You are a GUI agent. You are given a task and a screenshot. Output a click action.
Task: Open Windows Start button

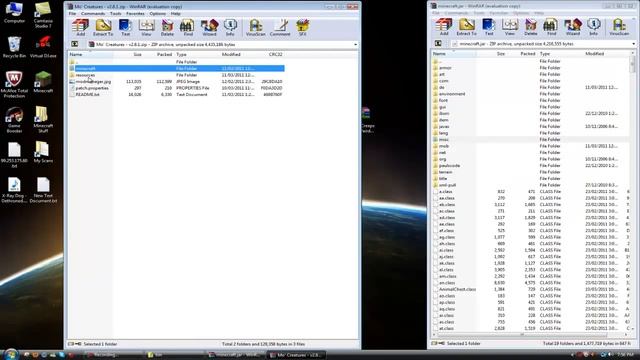tap(10, 355)
